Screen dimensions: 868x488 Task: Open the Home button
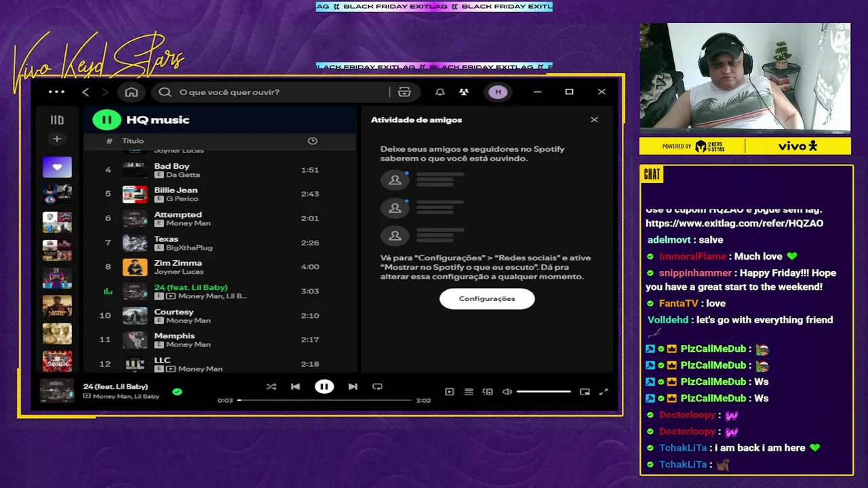tap(132, 92)
